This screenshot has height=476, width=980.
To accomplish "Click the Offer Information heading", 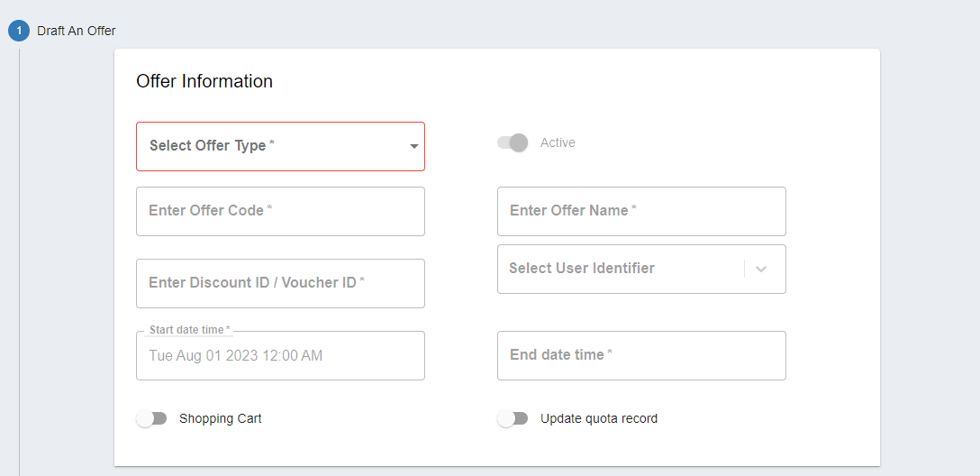I will pyautogui.click(x=204, y=81).
